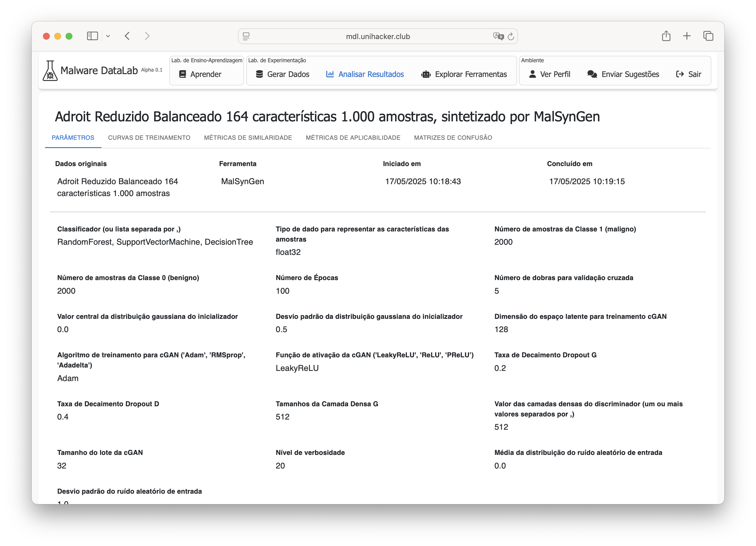Screen dimensions: 756x546
Task: Click the start time 17/05/2025 10:18:43
Action: [423, 181]
